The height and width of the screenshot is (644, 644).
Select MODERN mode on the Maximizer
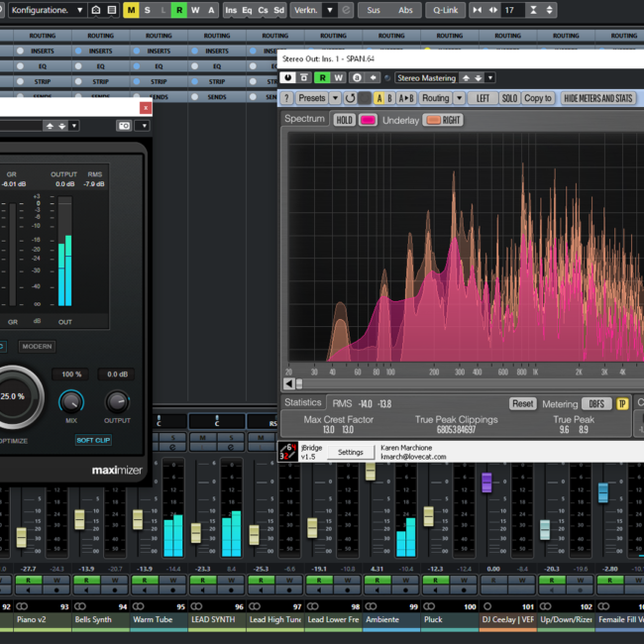pos(37,346)
